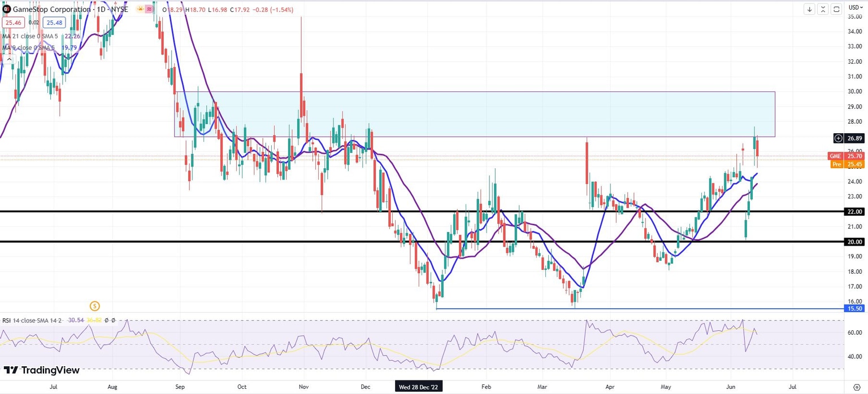Image resolution: width=868 pixels, height=394 pixels.
Task: Enter fullscreen mode with the frame icon
Action: 836,9
